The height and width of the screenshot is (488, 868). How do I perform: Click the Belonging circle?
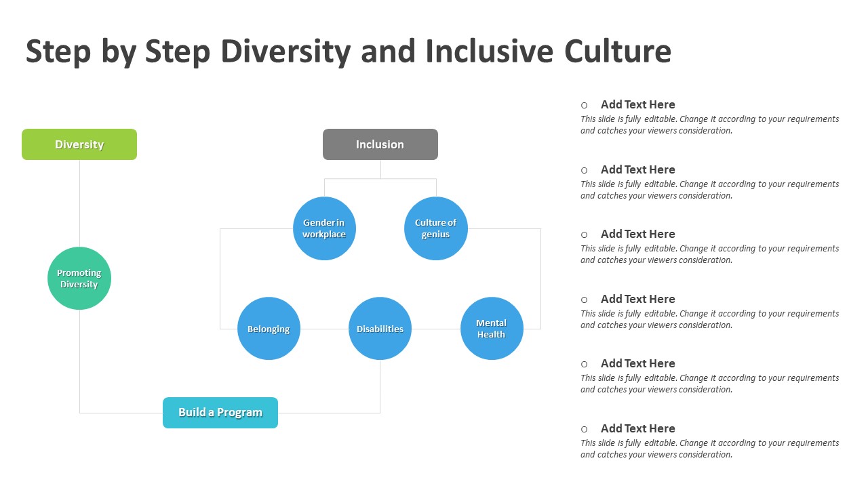click(x=269, y=329)
